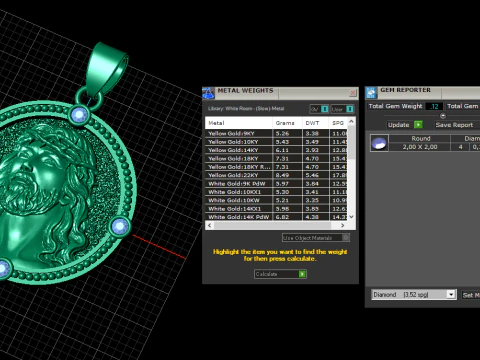Click the Calculate button label

(266, 274)
